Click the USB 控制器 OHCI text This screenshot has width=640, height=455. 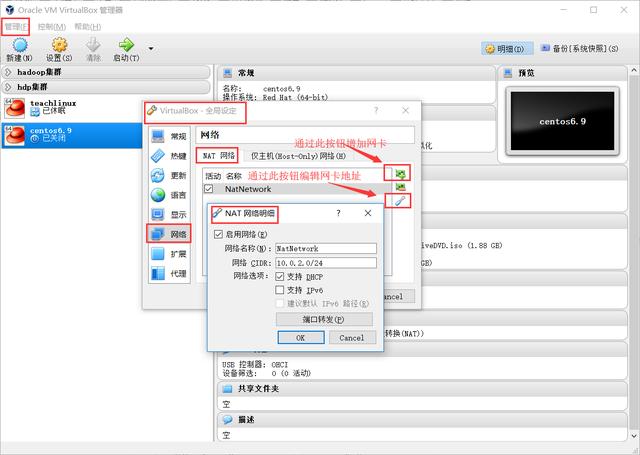click(255, 364)
